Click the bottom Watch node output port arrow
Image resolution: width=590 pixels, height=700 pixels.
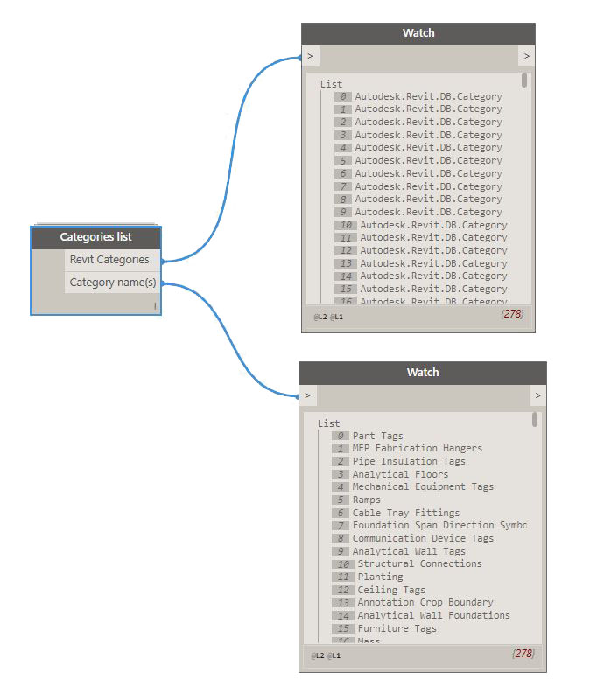(537, 395)
